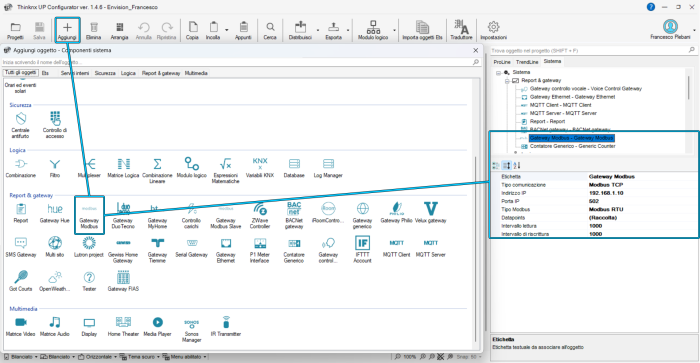Select the Tester object icon
Image resolution: width=700 pixels, height=363 pixels.
[x=89, y=282]
